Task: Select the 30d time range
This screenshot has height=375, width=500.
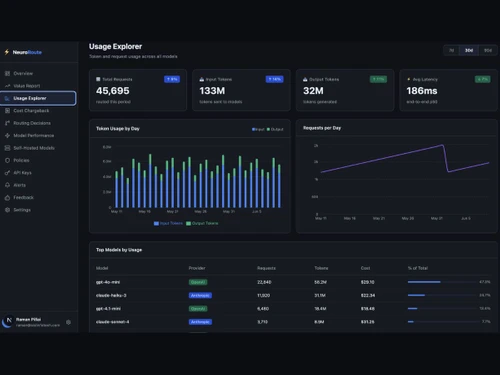Action: [469, 50]
